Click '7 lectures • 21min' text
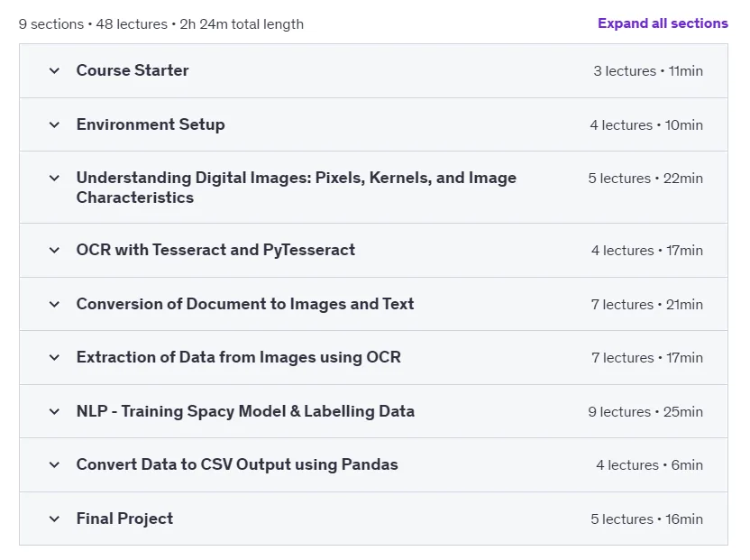The width and height of the screenshot is (750, 560). click(647, 305)
